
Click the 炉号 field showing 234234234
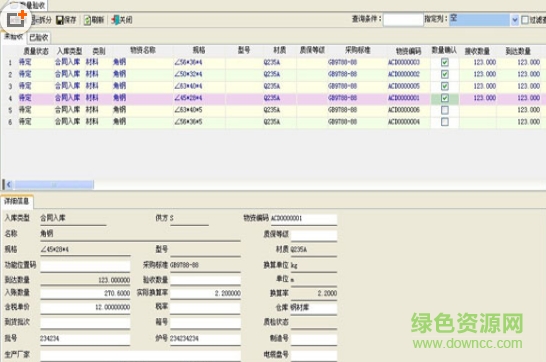(x=205, y=339)
